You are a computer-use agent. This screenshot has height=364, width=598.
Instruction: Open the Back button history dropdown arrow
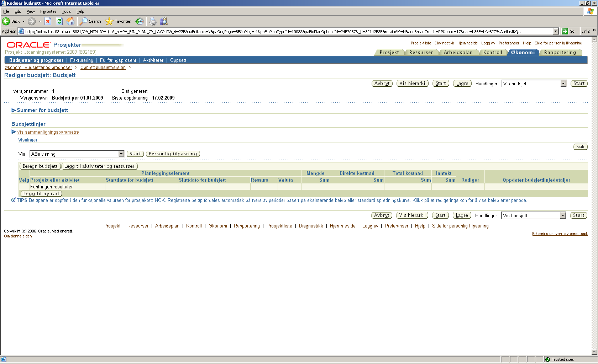23,21
